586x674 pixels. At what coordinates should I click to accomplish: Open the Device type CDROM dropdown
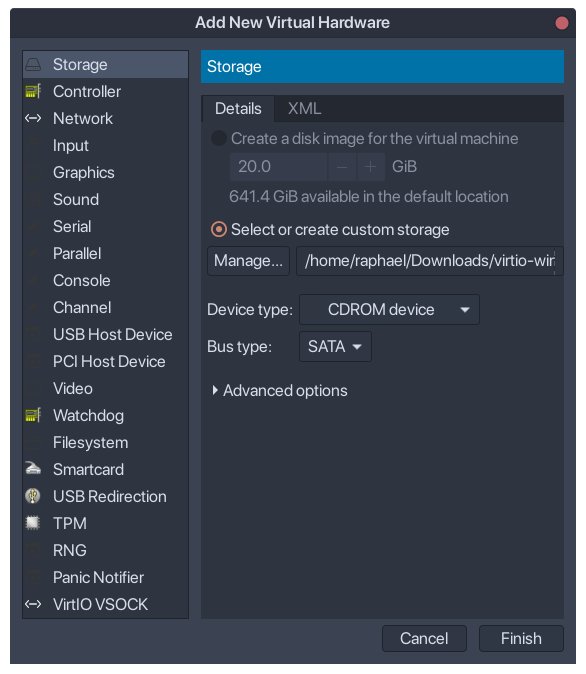tap(390, 309)
